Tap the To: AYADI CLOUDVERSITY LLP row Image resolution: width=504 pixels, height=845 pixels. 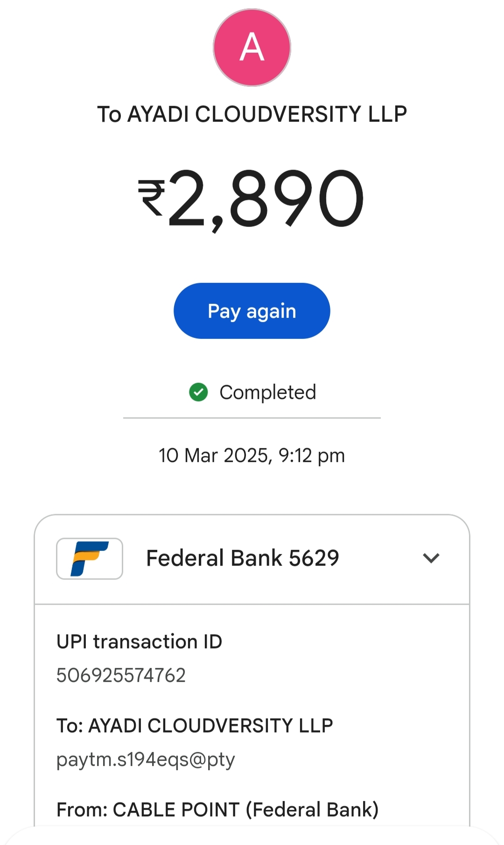(x=195, y=725)
